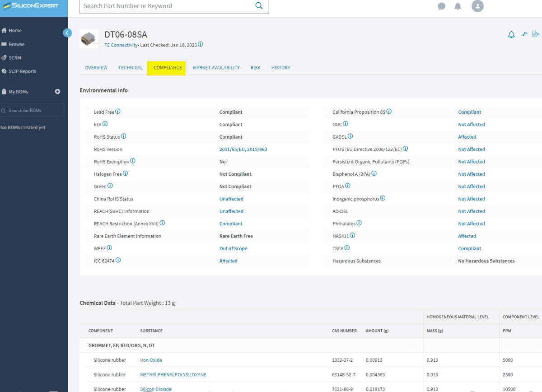Open the user profile avatar icon
The width and height of the screenshot is (542, 392).
pos(477,6)
